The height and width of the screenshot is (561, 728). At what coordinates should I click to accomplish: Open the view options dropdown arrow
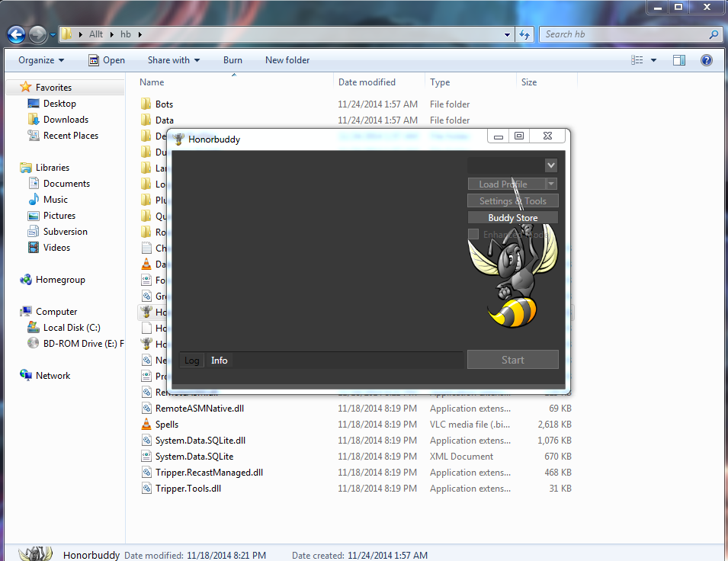point(654,60)
